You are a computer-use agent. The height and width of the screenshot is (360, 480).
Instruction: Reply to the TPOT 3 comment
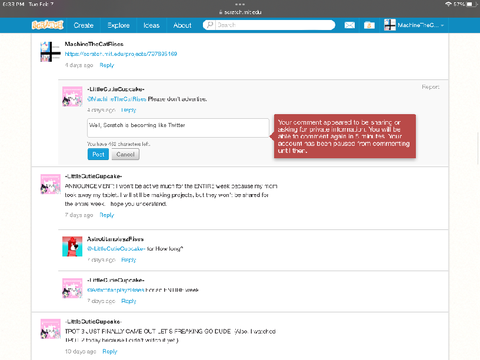pyautogui.click(x=110, y=351)
